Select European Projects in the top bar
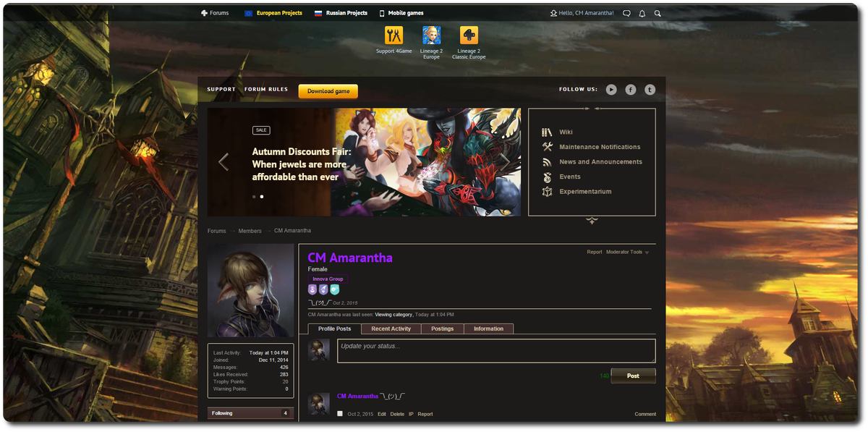The height and width of the screenshot is (432, 868). (273, 13)
